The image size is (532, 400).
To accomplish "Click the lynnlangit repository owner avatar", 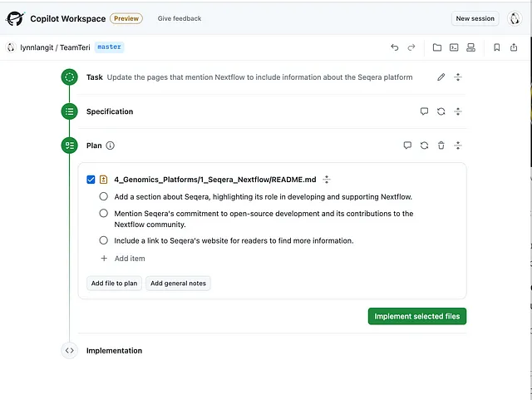I will [11, 47].
